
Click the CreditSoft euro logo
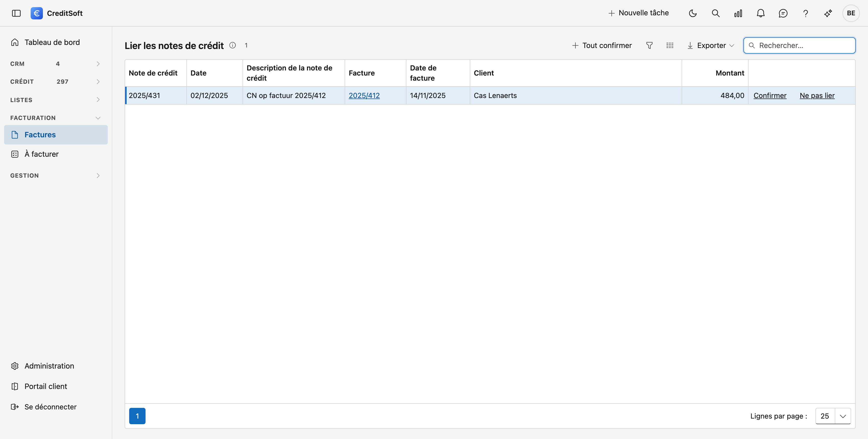[37, 13]
